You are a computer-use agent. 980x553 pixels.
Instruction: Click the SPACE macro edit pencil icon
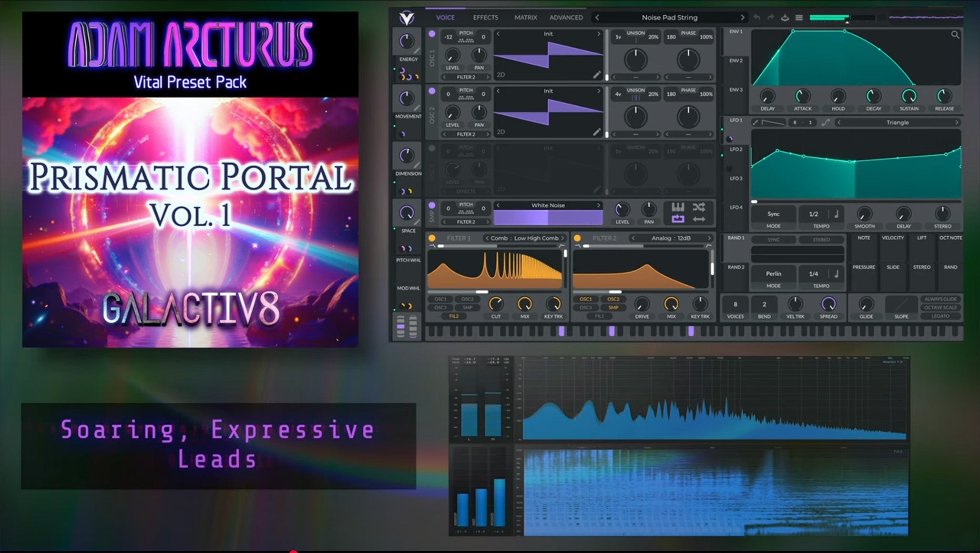pyautogui.click(x=417, y=222)
